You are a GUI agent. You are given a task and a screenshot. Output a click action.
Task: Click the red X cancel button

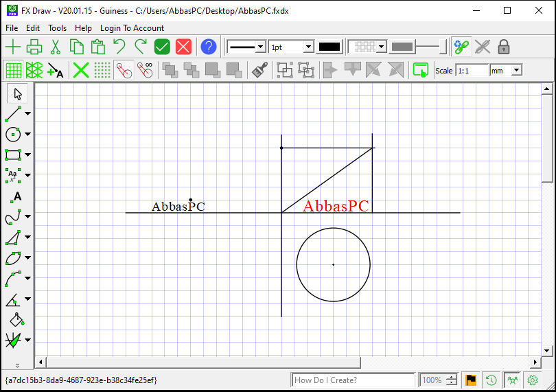point(183,47)
